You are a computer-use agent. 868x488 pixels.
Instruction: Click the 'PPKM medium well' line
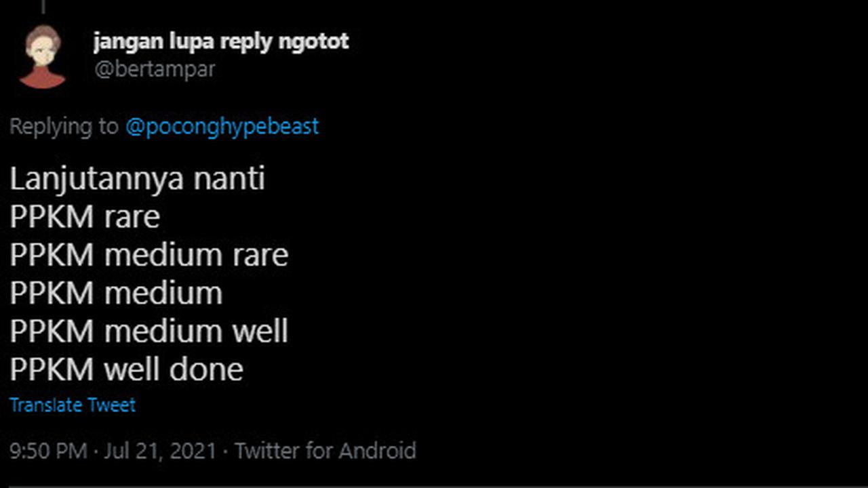tap(149, 331)
